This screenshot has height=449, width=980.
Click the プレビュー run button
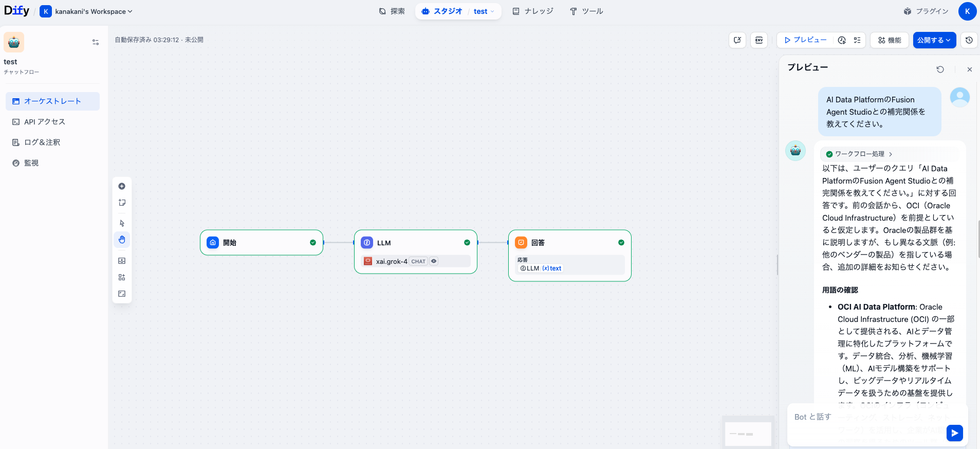(x=805, y=40)
